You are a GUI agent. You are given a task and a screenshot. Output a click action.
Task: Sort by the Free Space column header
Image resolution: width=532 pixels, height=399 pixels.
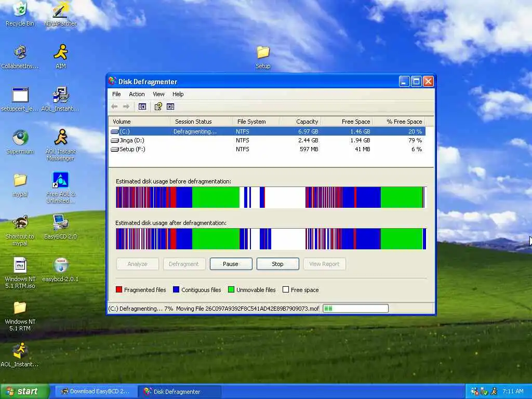point(347,122)
